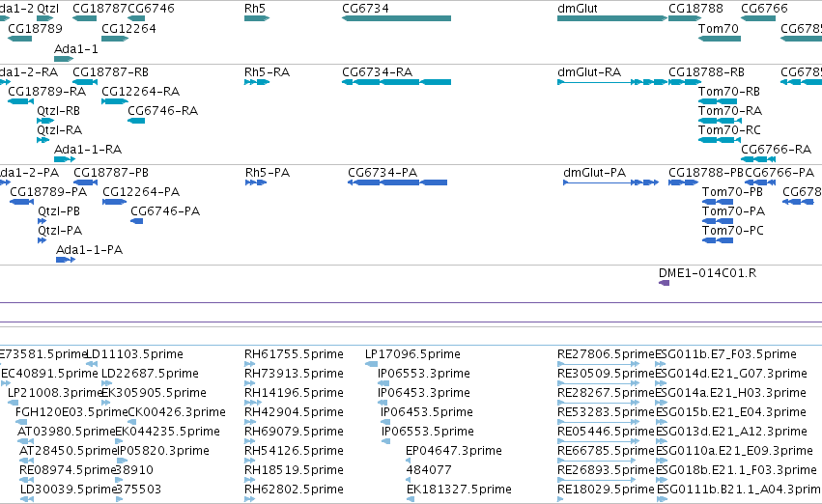Select the RE27806.5prime EST label
Viewport: 822px width, 504px height.
tap(606, 354)
